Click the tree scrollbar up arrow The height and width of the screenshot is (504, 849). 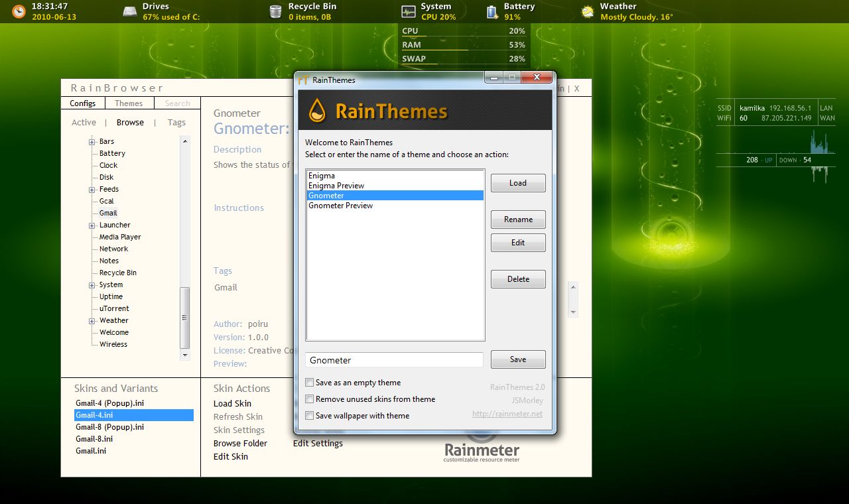tap(185, 141)
